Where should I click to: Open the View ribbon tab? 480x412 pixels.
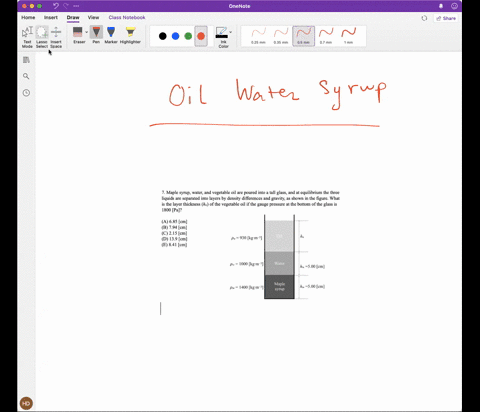point(93,17)
